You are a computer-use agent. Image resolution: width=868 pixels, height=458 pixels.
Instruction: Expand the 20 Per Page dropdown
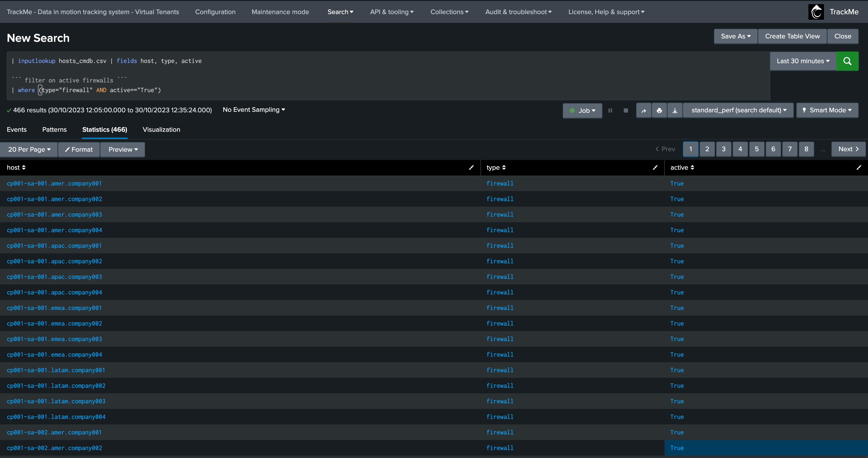click(29, 150)
